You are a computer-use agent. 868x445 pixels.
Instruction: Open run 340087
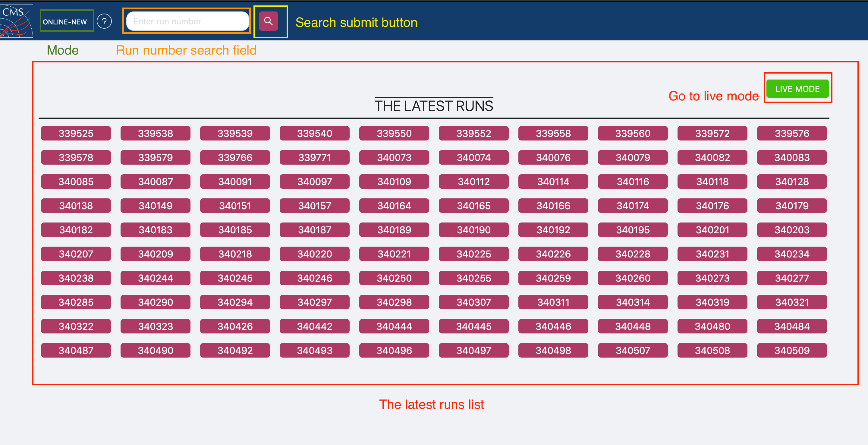tap(155, 182)
